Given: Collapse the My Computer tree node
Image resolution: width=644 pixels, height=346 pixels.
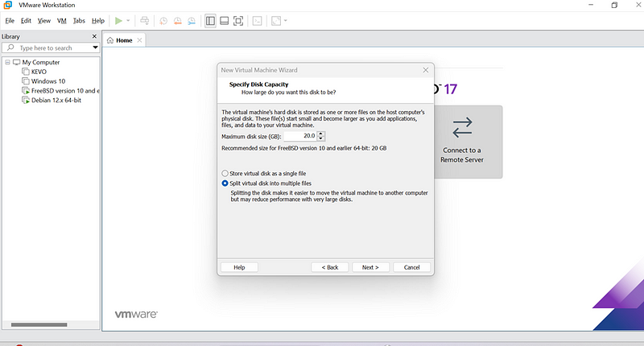Looking at the screenshot, I should (x=7, y=62).
